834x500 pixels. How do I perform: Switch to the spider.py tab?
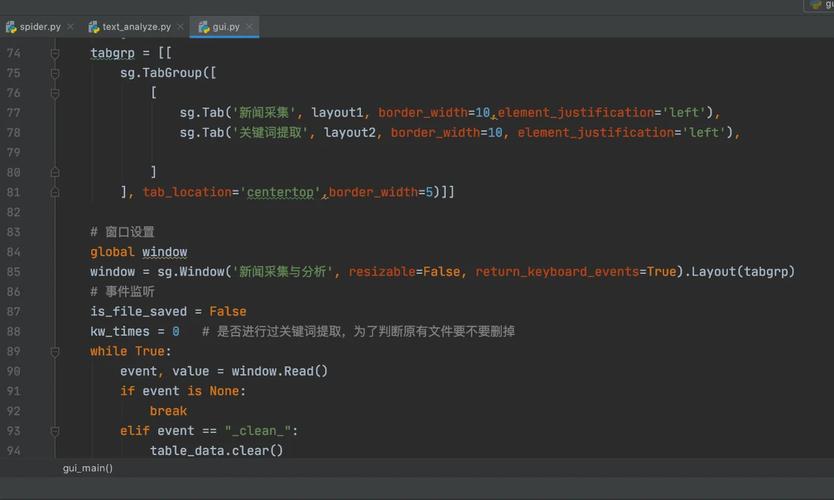pos(40,27)
